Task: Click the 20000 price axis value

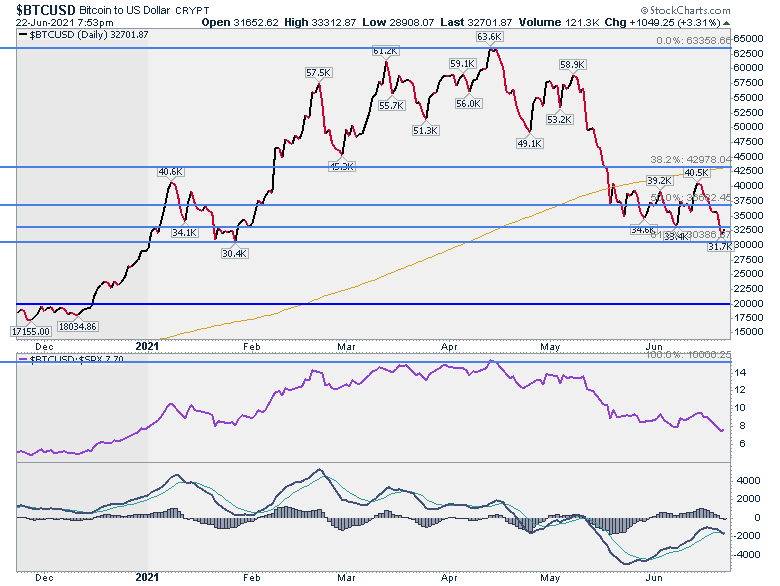Action: 748,303
